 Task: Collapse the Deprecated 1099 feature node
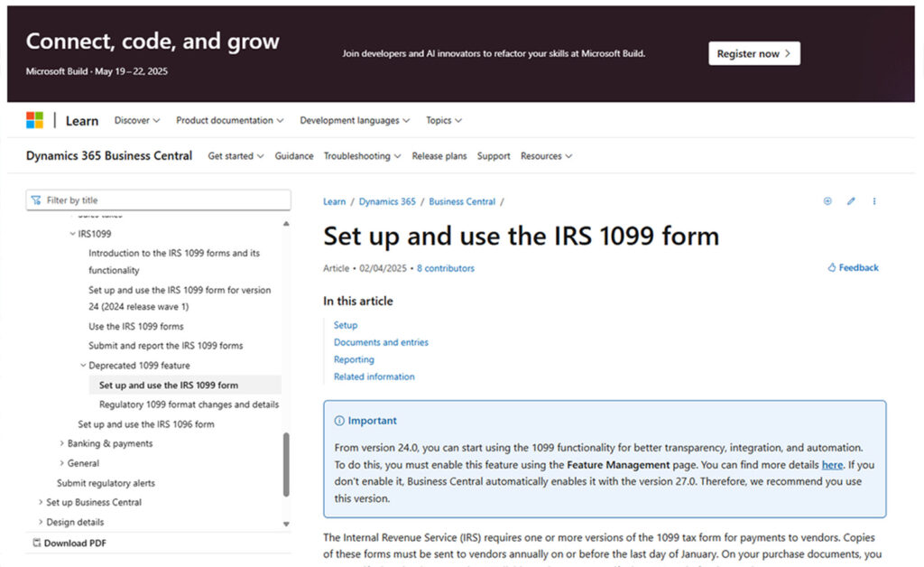pyautogui.click(x=83, y=366)
